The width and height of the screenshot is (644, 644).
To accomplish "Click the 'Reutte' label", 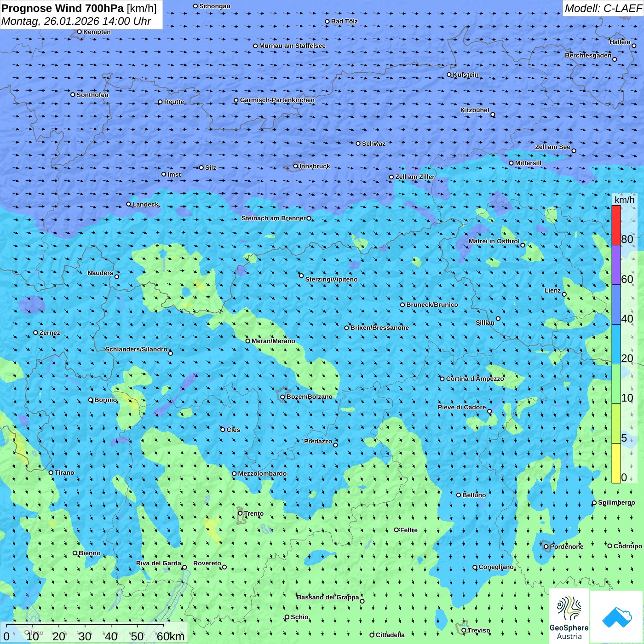I will pos(174,102).
